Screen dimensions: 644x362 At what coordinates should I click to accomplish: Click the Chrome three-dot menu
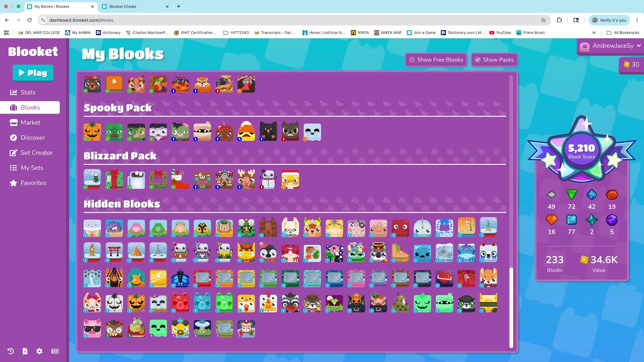pos(637,20)
